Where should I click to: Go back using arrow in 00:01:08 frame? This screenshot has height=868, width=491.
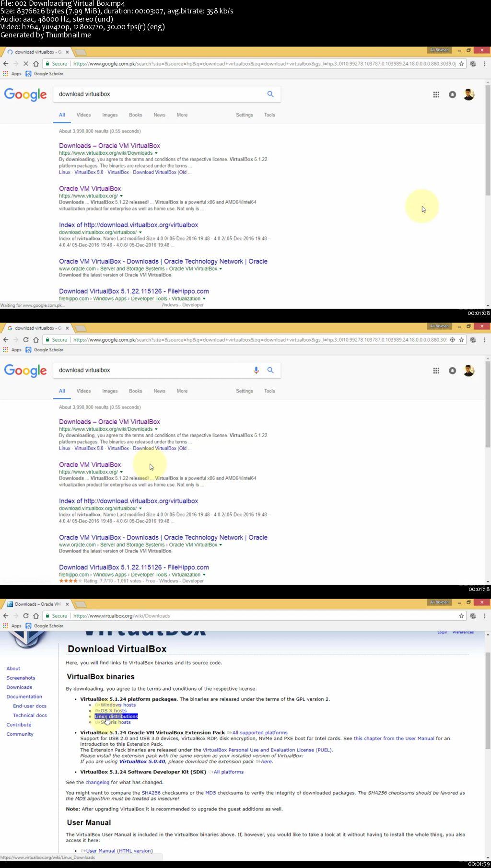click(6, 63)
